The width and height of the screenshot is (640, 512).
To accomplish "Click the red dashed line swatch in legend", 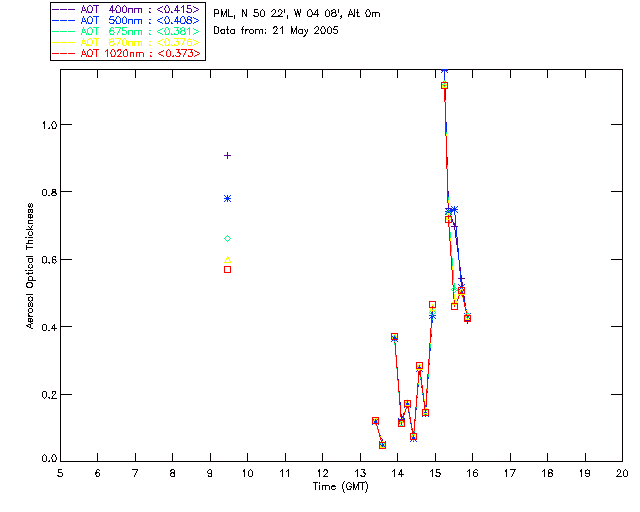I will [x=64, y=53].
